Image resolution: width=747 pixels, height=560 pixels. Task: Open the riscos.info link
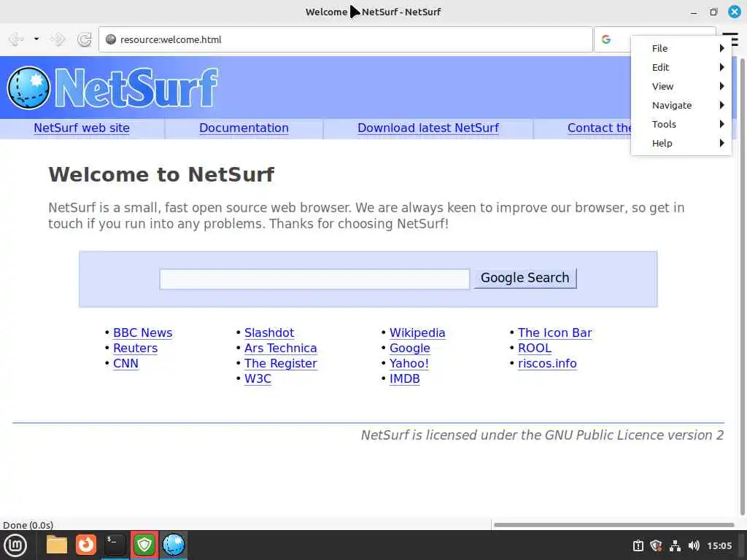pos(547,363)
